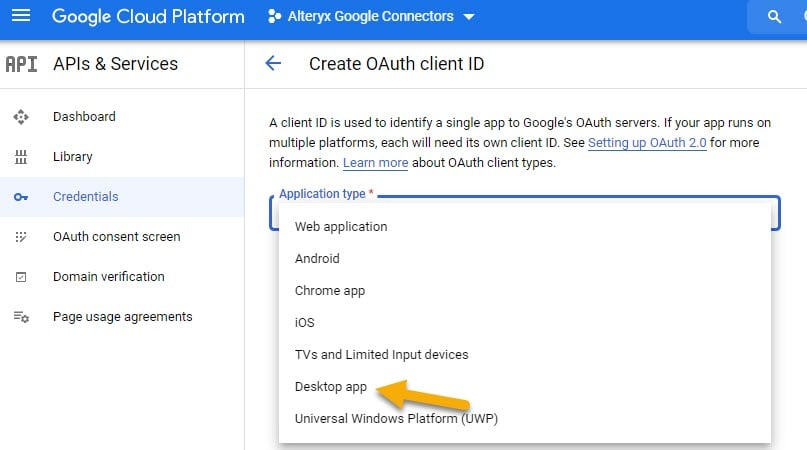Screen dimensions: 807x450
Task: Click the search magnifier icon
Action: pos(774,17)
